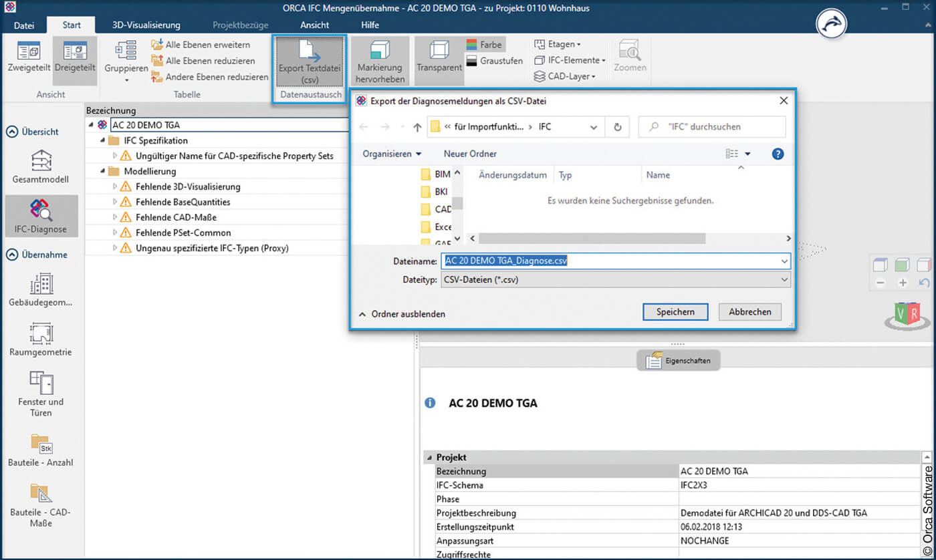Click Alle Ebenen erweitern
The height and width of the screenshot is (560, 936).
pyautogui.click(x=201, y=45)
